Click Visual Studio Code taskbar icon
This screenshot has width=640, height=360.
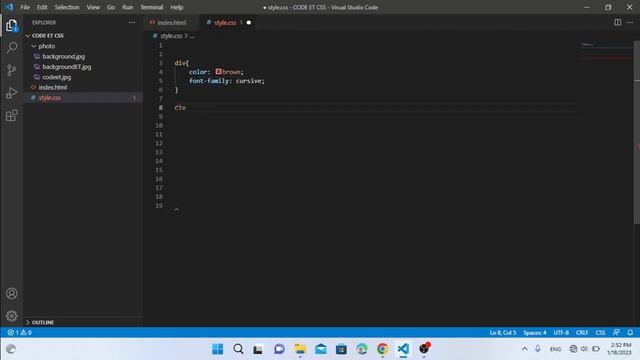pos(403,349)
